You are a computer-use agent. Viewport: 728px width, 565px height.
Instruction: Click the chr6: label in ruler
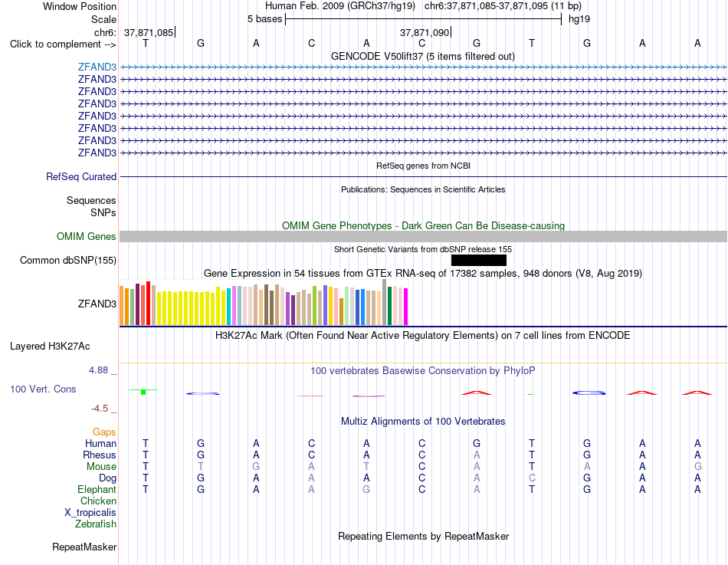[106, 32]
